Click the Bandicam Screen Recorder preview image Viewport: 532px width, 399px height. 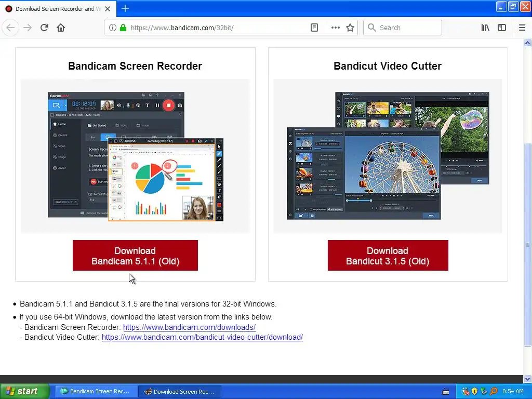click(x=136, y=156)
